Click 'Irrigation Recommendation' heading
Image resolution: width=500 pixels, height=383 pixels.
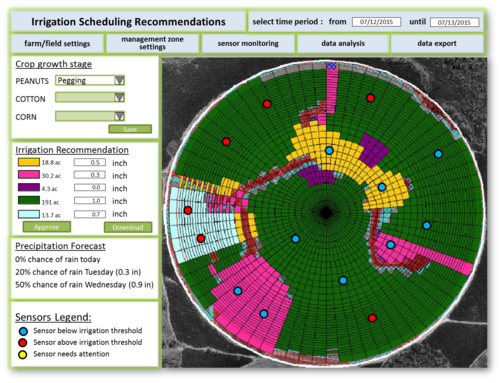(x=72, y=150)
